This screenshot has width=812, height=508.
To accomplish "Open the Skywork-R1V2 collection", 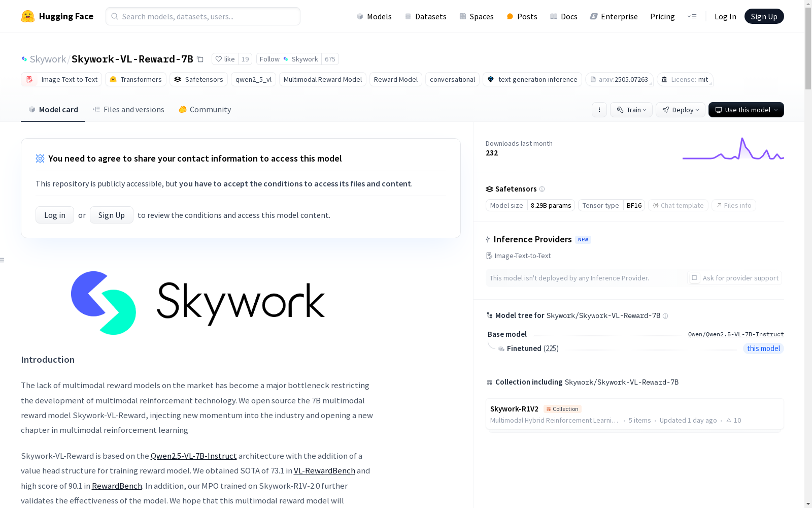I will 635,414.
